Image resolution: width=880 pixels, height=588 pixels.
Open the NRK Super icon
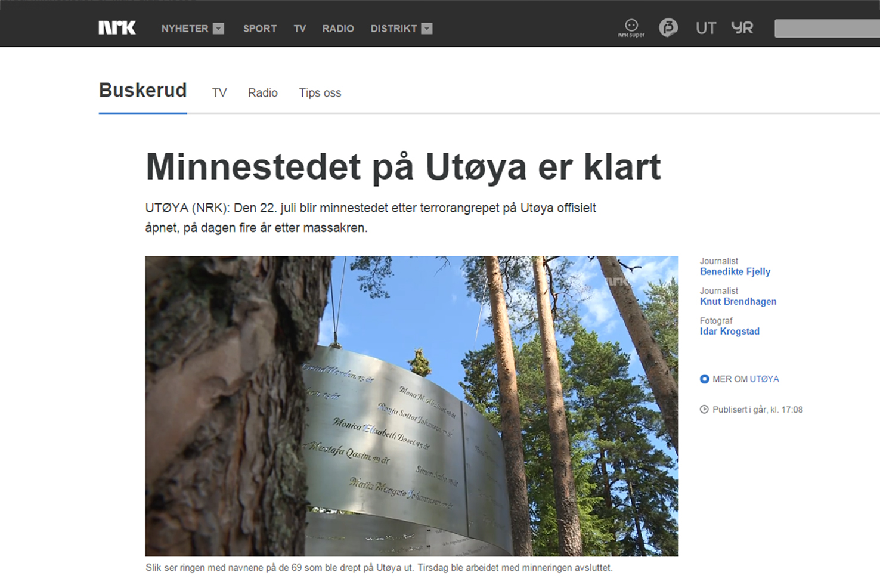(x=631, y=27)
